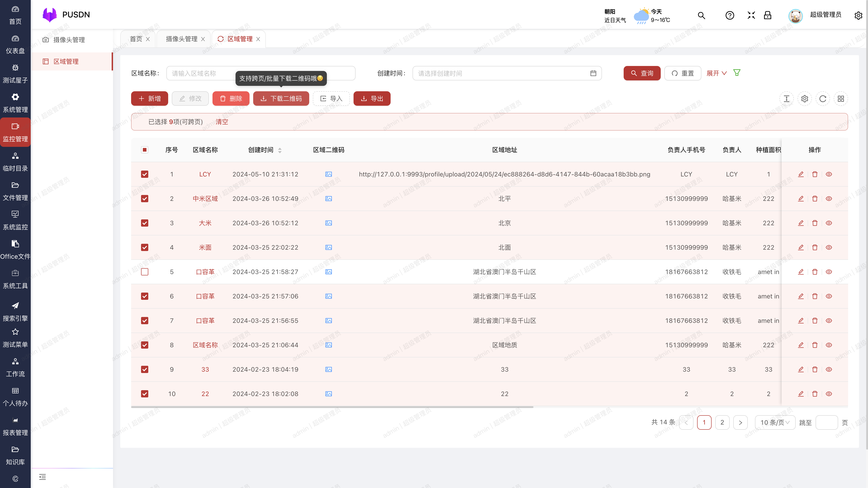
Task: Check the checkbox for row 5
Action: pyautogui.click(x=145, y=272)
